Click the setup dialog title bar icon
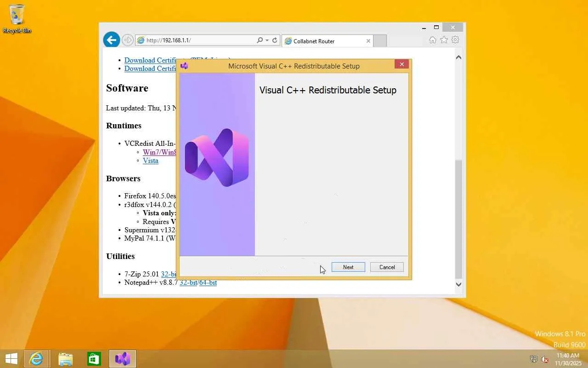Screen dimensions: 588x368 tap(184, 66)
